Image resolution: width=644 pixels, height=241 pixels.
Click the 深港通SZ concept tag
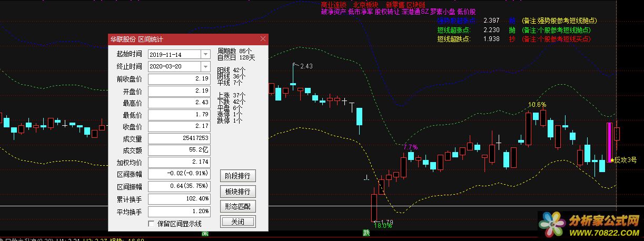(x=415, y=12)
